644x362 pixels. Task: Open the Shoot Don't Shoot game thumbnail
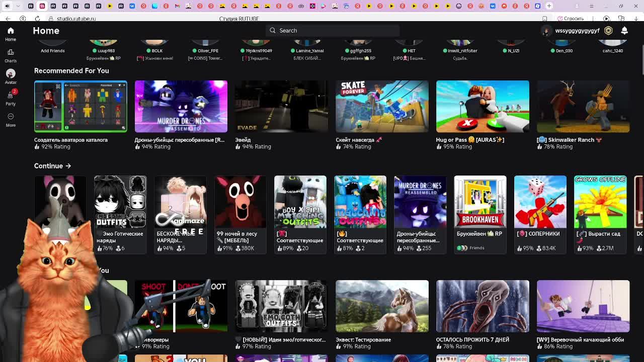(181, 306)
